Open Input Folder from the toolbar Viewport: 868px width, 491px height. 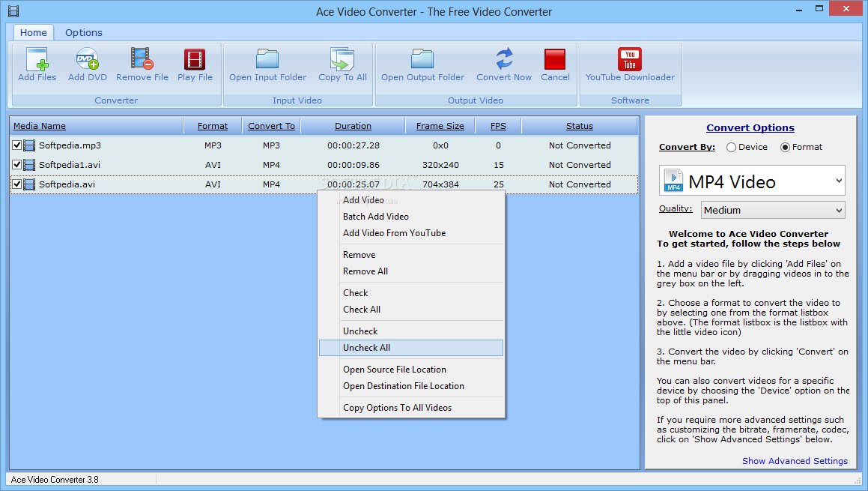click(x=267, y=59)
